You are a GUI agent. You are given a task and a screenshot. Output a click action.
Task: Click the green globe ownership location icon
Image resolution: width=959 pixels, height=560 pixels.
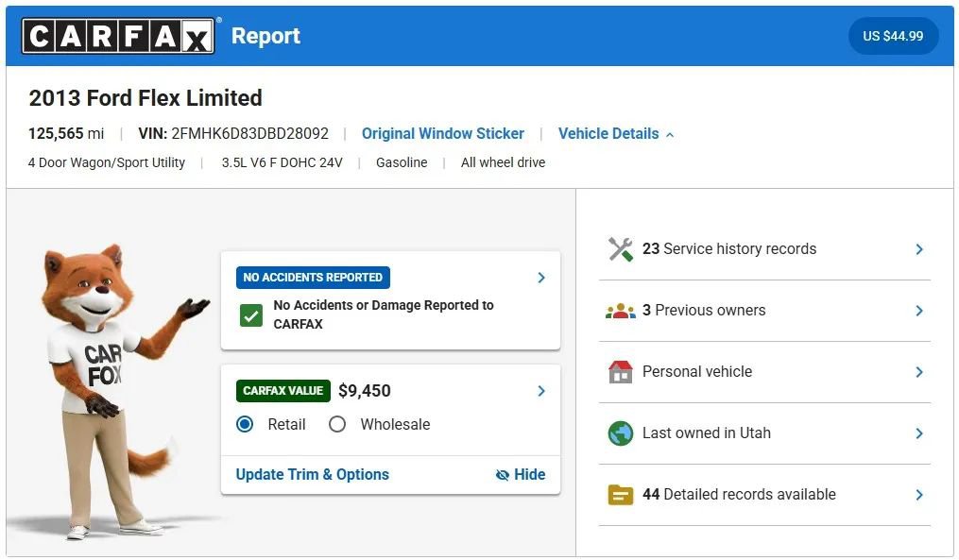(x=621, y=433)
